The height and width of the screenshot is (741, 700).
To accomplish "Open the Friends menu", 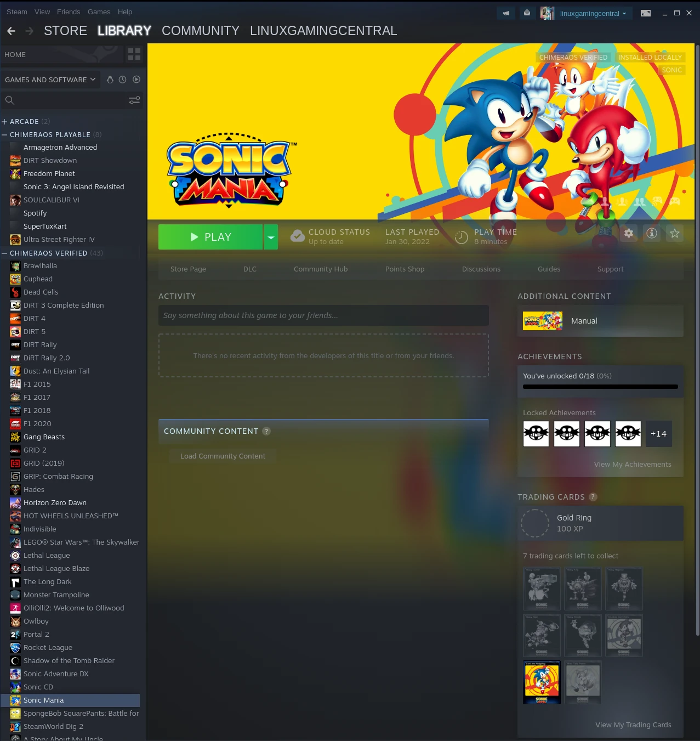I will point(69,12).
